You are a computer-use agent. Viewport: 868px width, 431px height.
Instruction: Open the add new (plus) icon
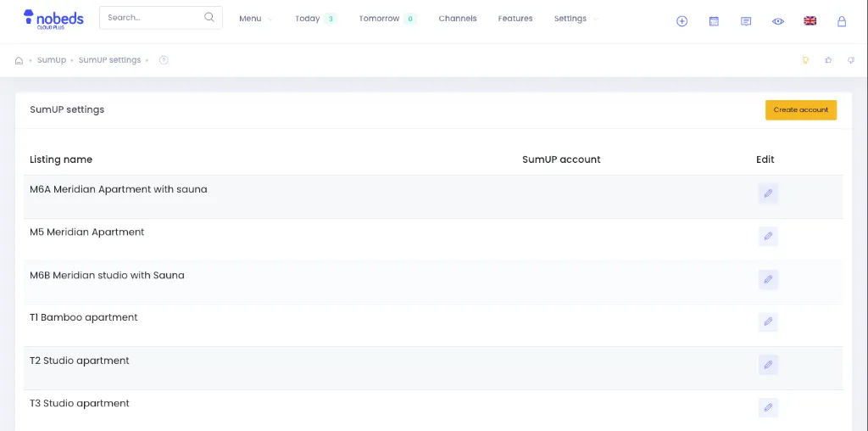[x=682, y=21]
